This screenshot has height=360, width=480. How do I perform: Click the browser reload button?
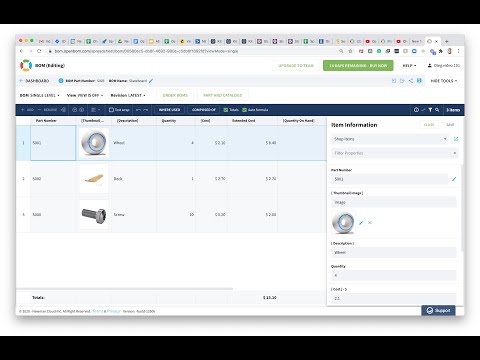(x=39, y=51)
